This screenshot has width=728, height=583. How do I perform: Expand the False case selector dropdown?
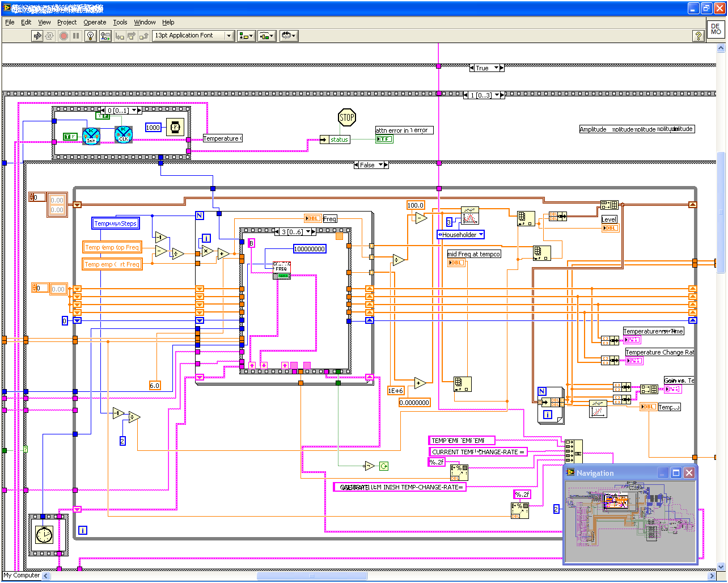click(x=383, y=165)
